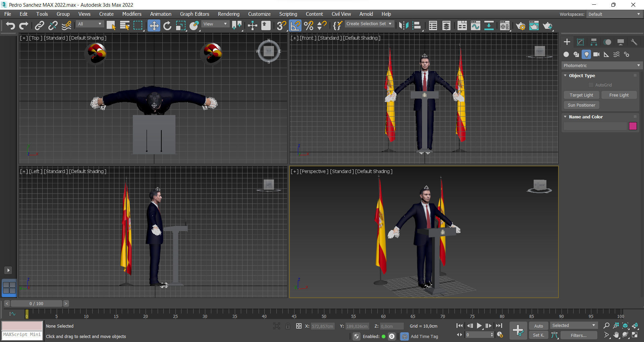Click the Undo arrow icon
Viewport: 644px width, 342px height.
(10, 25)
